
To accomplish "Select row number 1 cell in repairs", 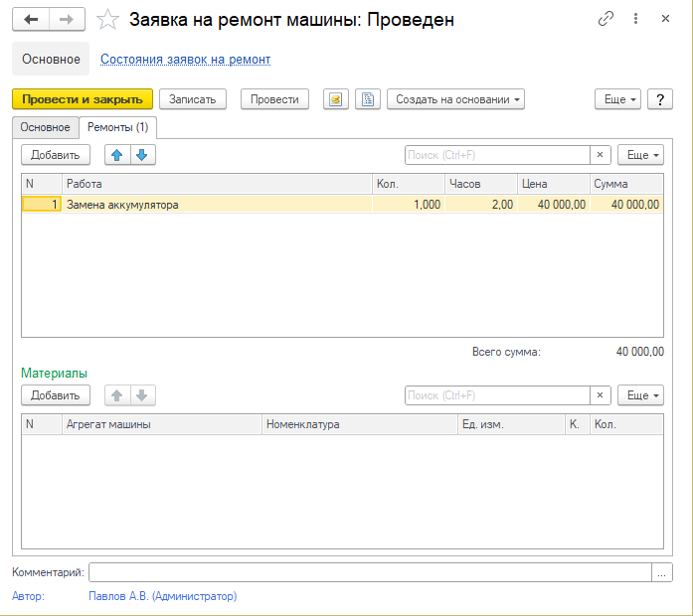I will tap(42, 205).
